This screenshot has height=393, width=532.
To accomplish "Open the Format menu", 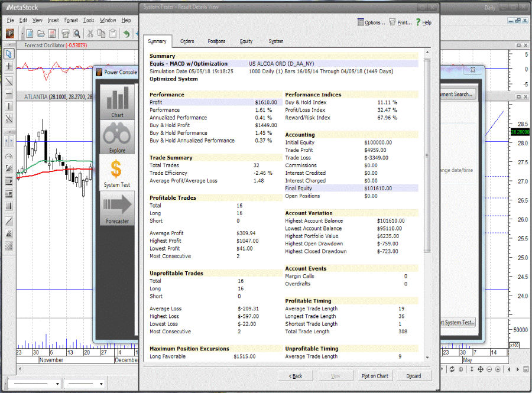I will [71, 20].
